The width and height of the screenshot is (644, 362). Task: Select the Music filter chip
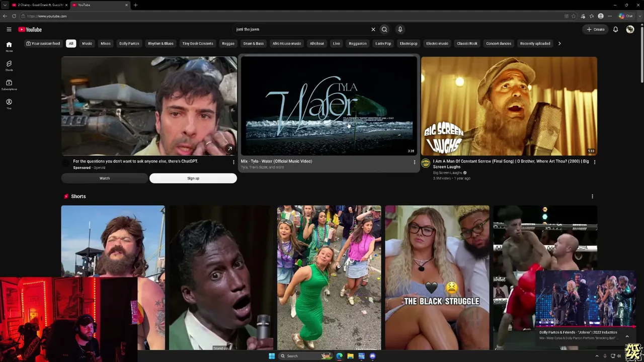pyautogui.click(x=87, y=44)
